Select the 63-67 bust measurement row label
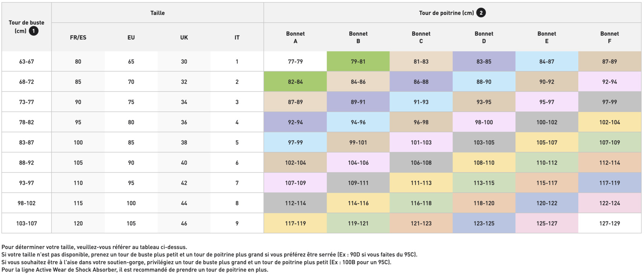Screen dimensions: 644x276 pos(26,62)
